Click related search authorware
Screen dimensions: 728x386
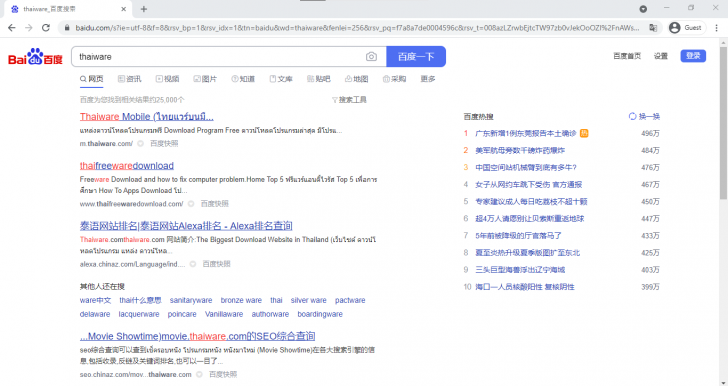tap(270, 314)
